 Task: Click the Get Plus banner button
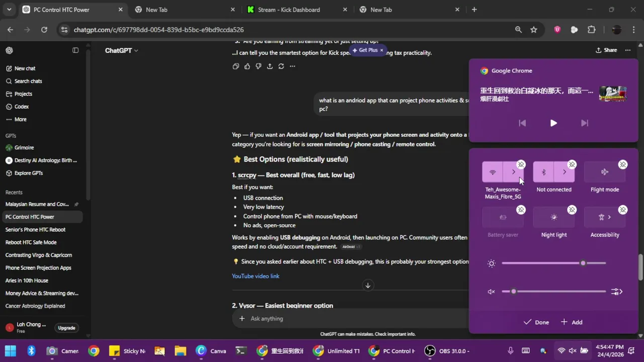click(368, 50)
